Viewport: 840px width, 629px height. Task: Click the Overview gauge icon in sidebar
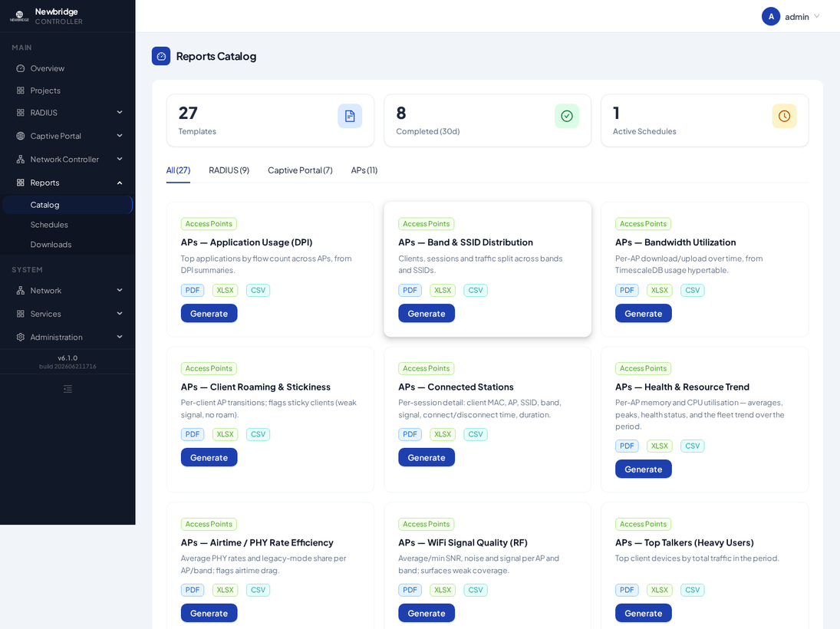[21, 68]
